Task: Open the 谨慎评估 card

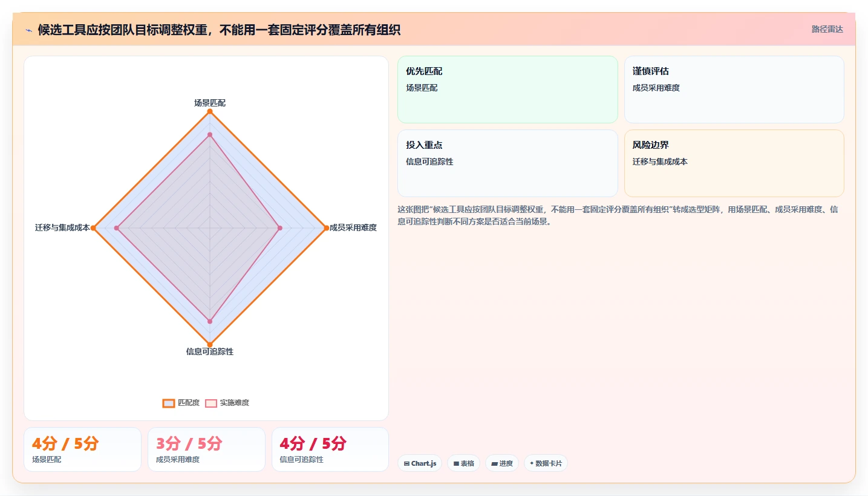Action: tap(734, 90)
